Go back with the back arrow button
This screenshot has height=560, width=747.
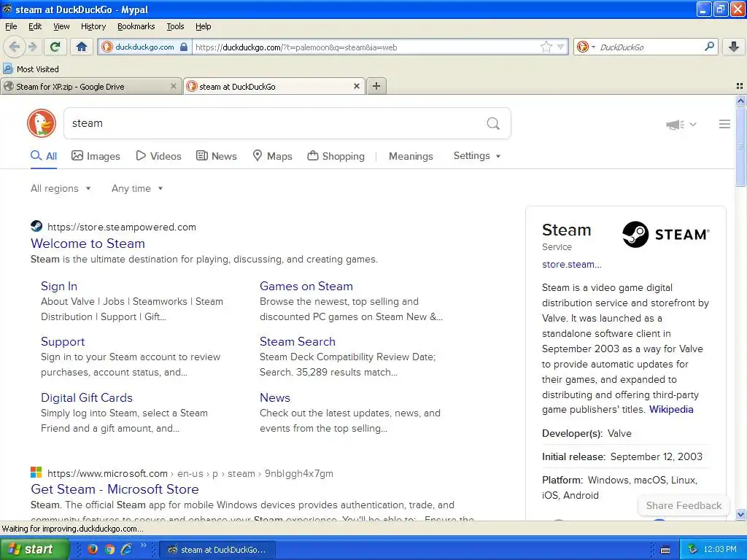14,47
